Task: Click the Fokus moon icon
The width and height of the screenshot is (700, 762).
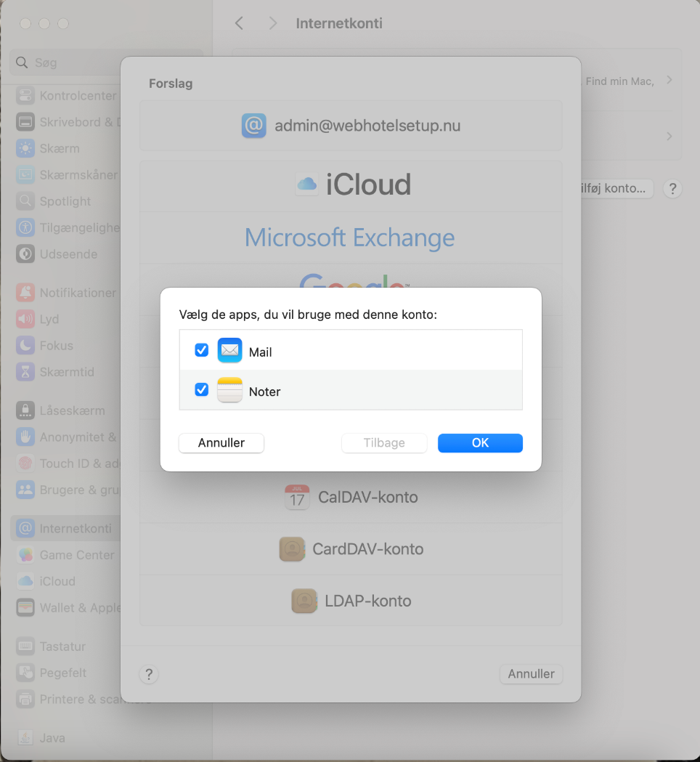Action: (25, 346)
